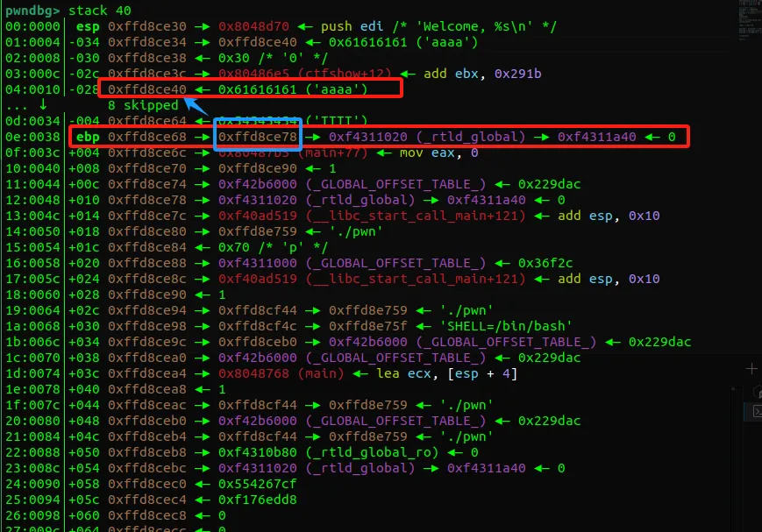Click the esp register label
This screenshot has width=762, height=532.
88,26
